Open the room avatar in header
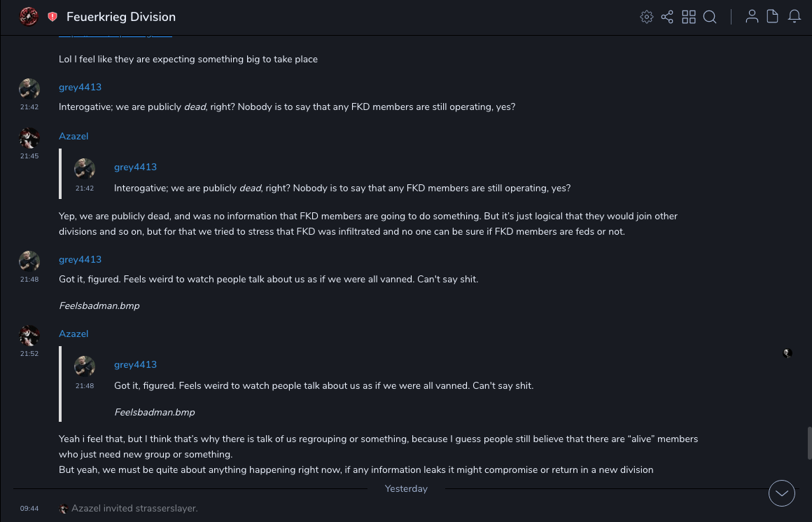The image size is (812, 522). coord(29,17)
